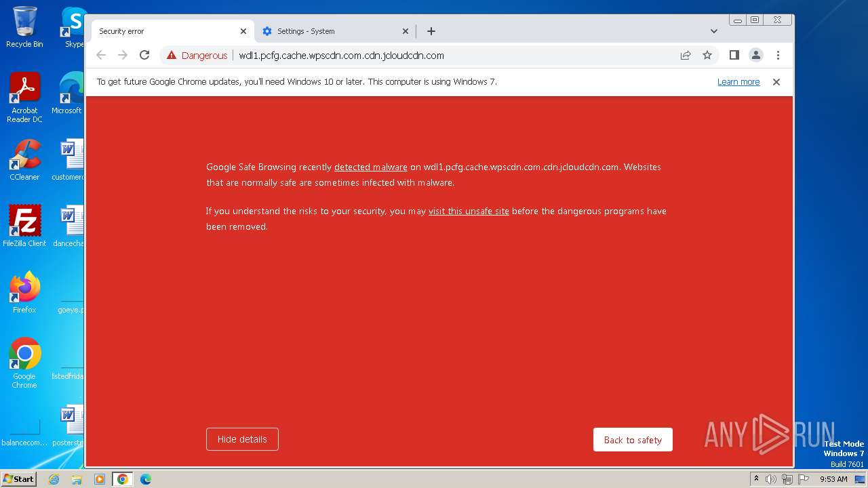Show hidden system tray icons

[x=756, y=479]
